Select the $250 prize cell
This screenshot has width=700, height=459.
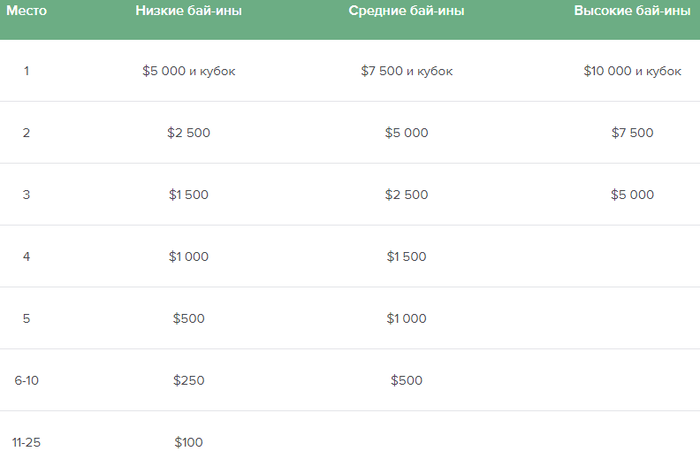pyautogui.click(x=188, y=380)
